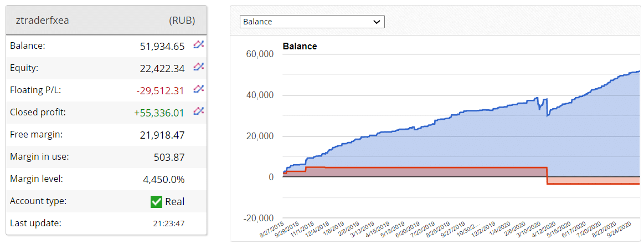This screenshot has height=249, width=644.
Task: Click the Floating P/L chart icon
Action: 198,89
